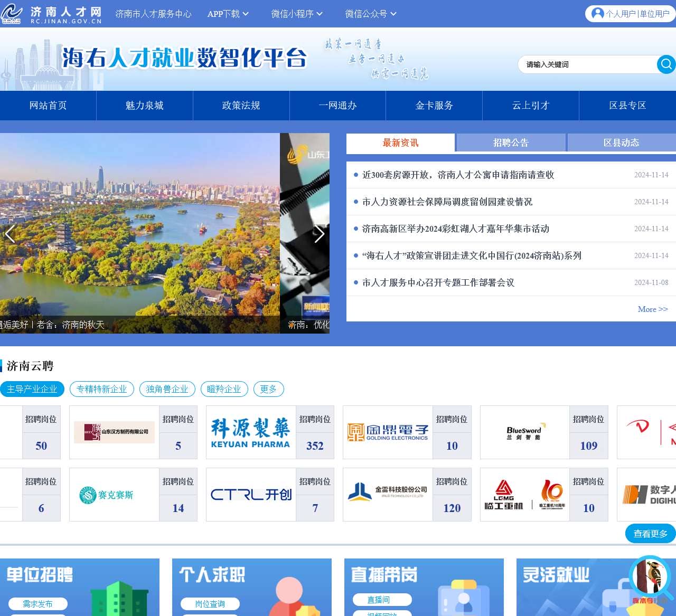Image resolution: width=676 pixels, height=616 pixels.
Task: Click the 单位用户 login link
Action: 654,14
